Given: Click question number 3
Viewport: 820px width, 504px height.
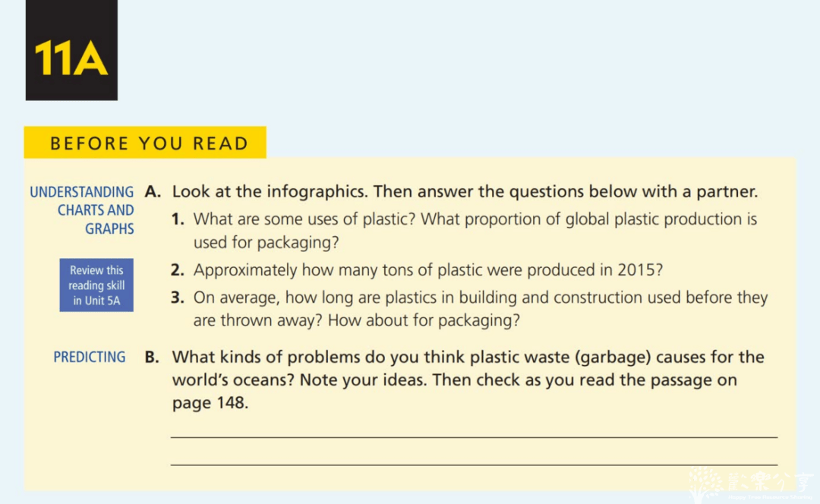Looking at the screenshot, I should (x=178, y=298).
